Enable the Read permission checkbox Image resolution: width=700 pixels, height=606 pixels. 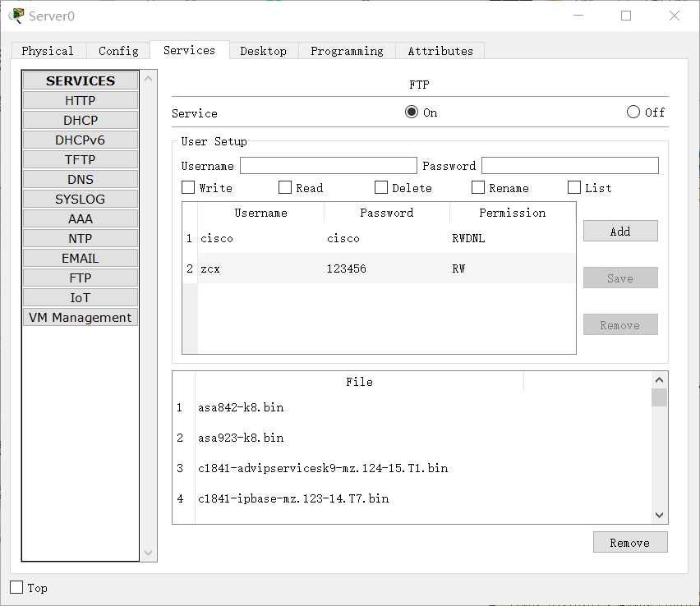(285, 187)
